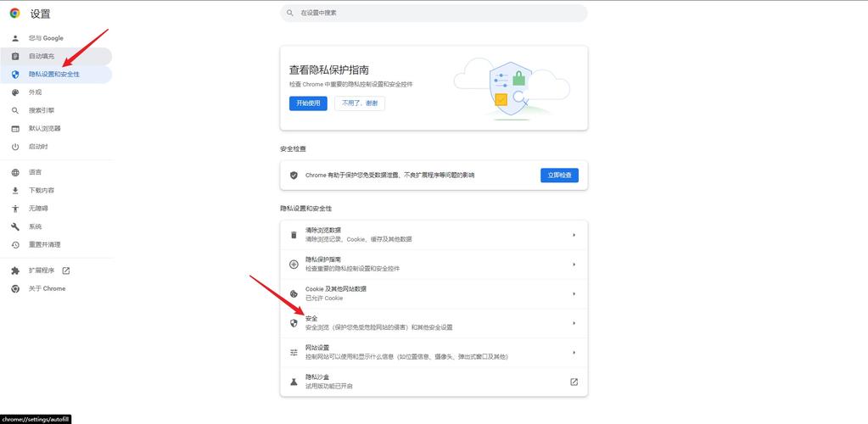This screenshot has height=424, width=868.
Task: Click the sliders icon for 网站设置
Action: [294, 353]
